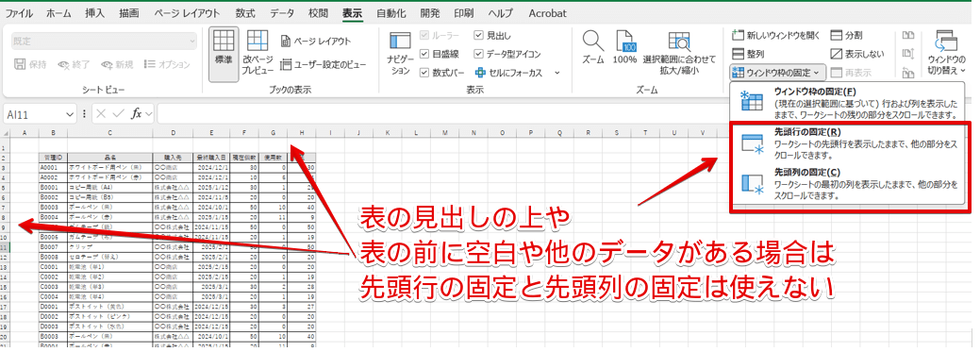Open the ズーム magnifier dialog
This screenshot has height=352, width=980.
(592, 47)
